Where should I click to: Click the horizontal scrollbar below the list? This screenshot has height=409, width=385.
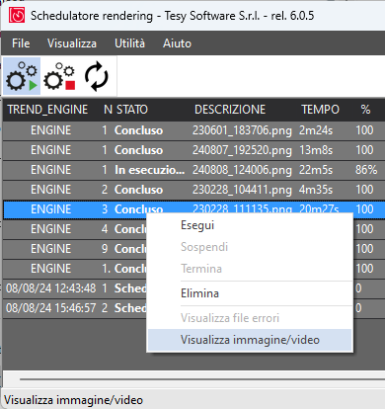[202, 379]
